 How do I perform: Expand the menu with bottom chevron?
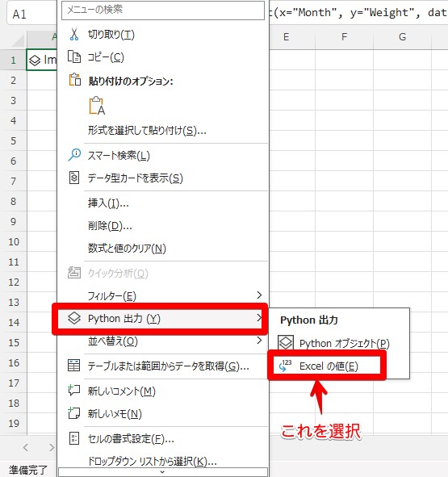coord(163,472)
